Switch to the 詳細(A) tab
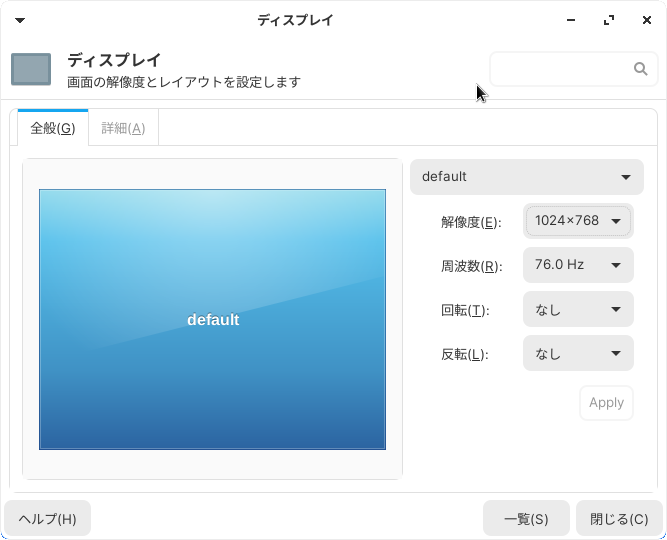667x540 pixels. point(123,128)
